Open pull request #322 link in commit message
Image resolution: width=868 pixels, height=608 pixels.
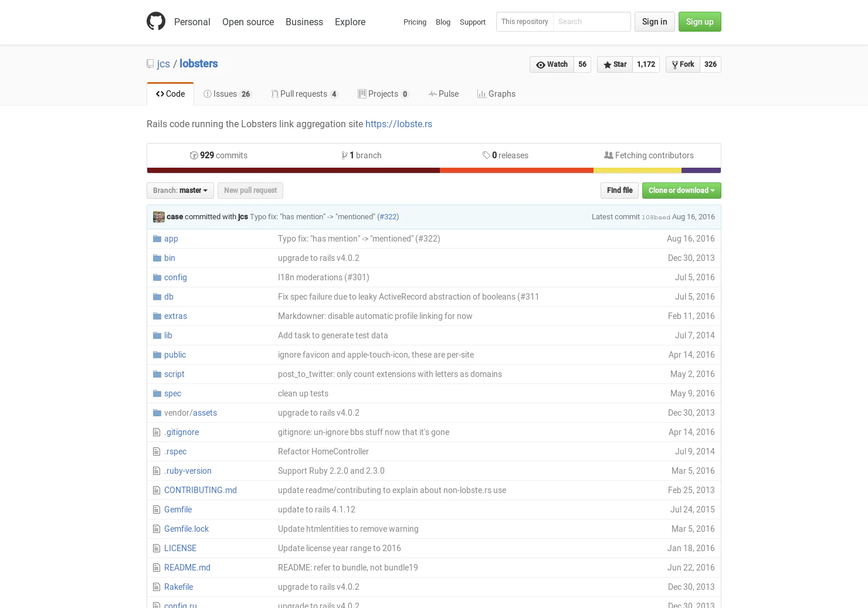388,217
